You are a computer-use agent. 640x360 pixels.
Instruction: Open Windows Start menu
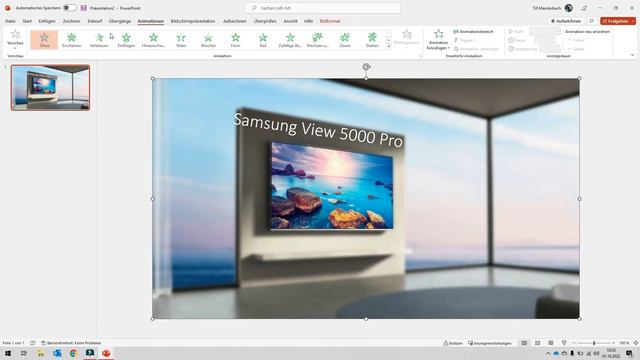(8, 353)
